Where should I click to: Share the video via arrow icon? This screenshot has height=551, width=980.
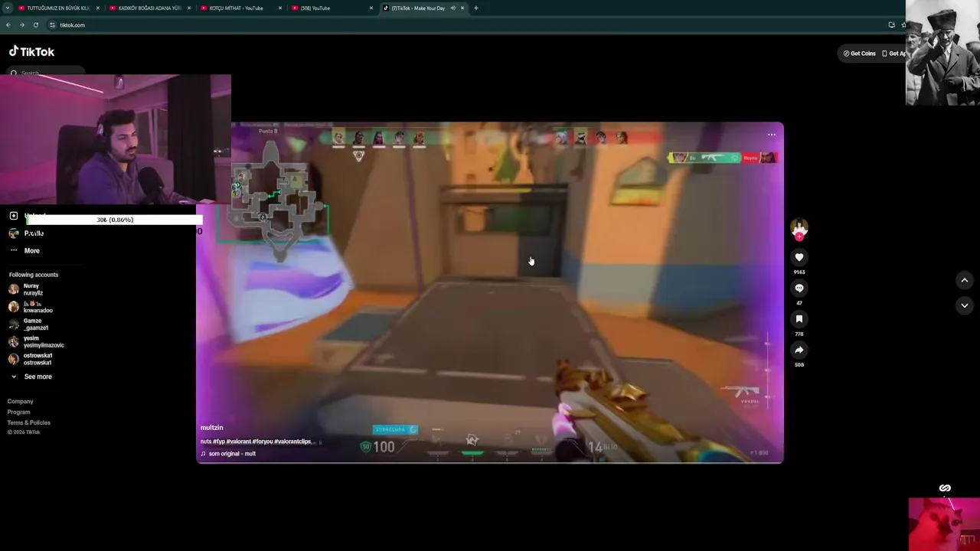click(799, 350)
